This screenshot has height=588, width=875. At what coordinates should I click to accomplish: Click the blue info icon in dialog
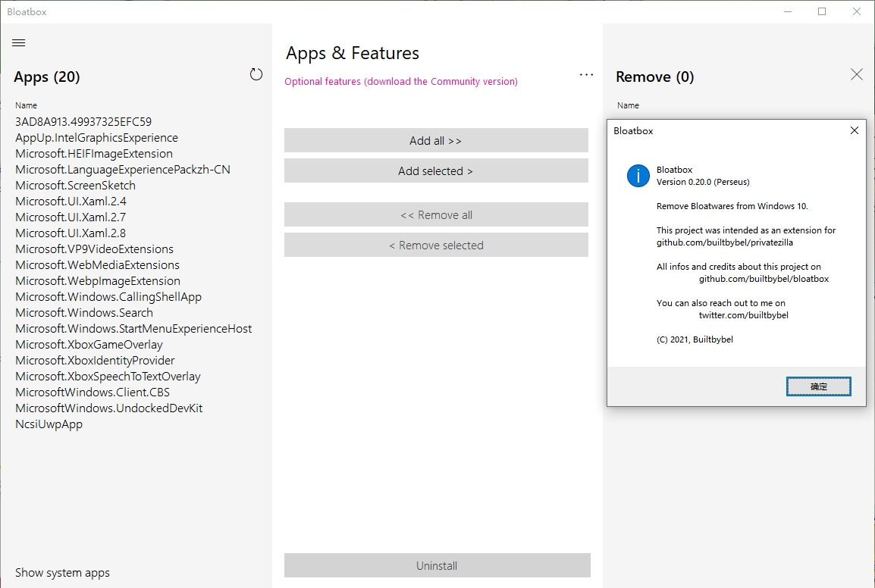coord(638,176)
